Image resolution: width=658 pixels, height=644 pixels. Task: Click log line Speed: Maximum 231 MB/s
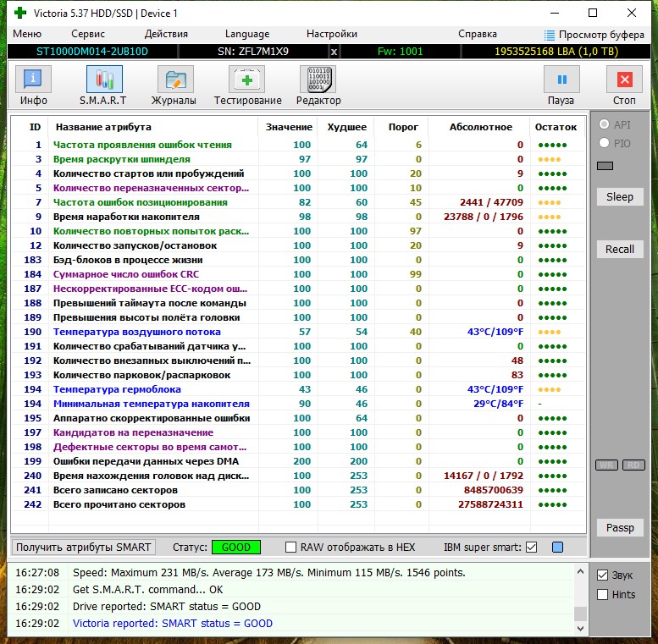pyautogui.click(x=269, y=573)
